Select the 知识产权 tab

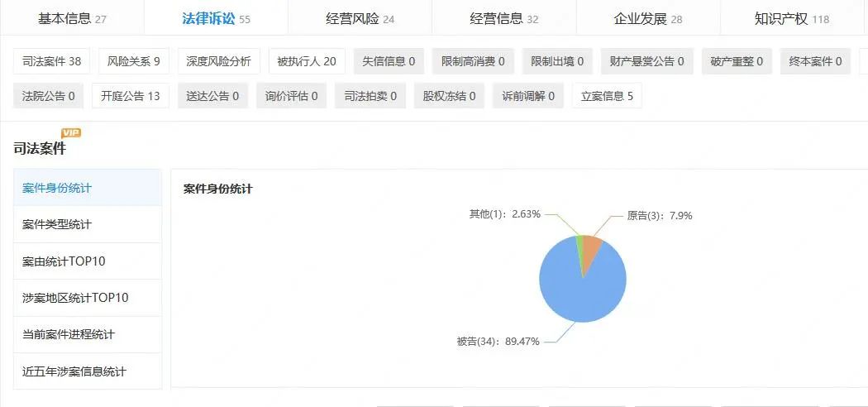click(x=791, y=18)
